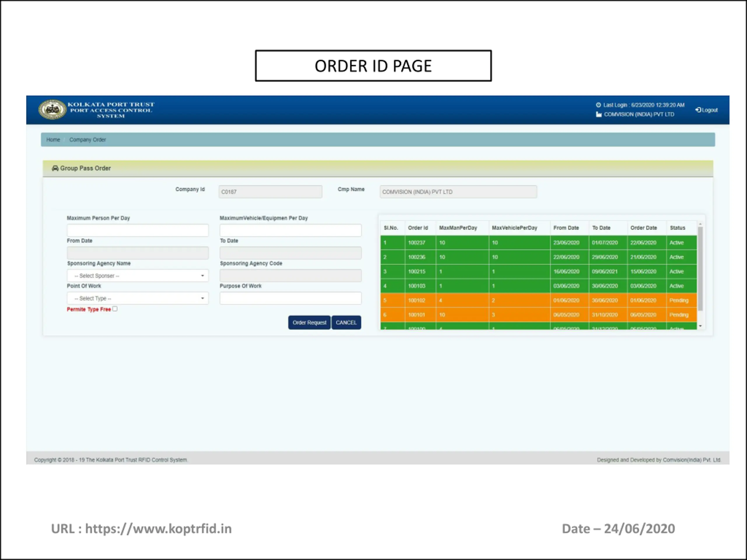Open Company Order breadcrumb
Image resolution: width=747 pixels, height=560 pixels.
tap(88, 140)
